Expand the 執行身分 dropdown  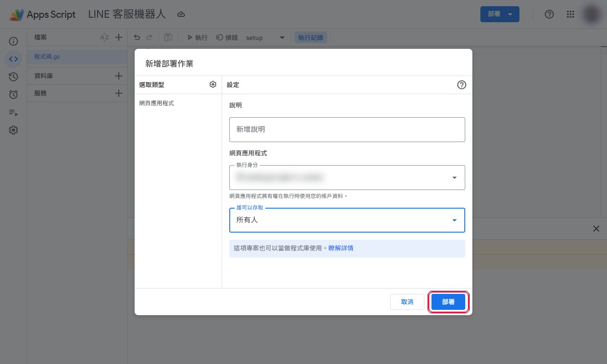point(347,178)
